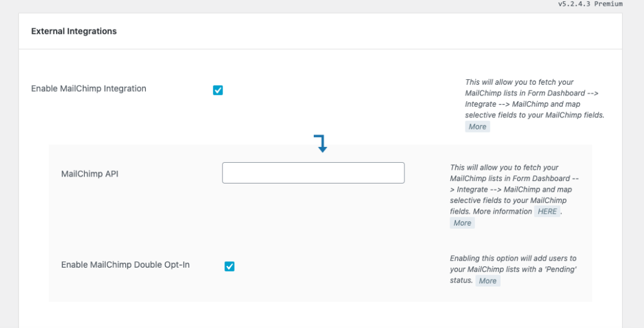Image resolution: width=644 pixels, height=328 pixels.
Task: Click the External Integrations section heading
Action: (74, 31)
